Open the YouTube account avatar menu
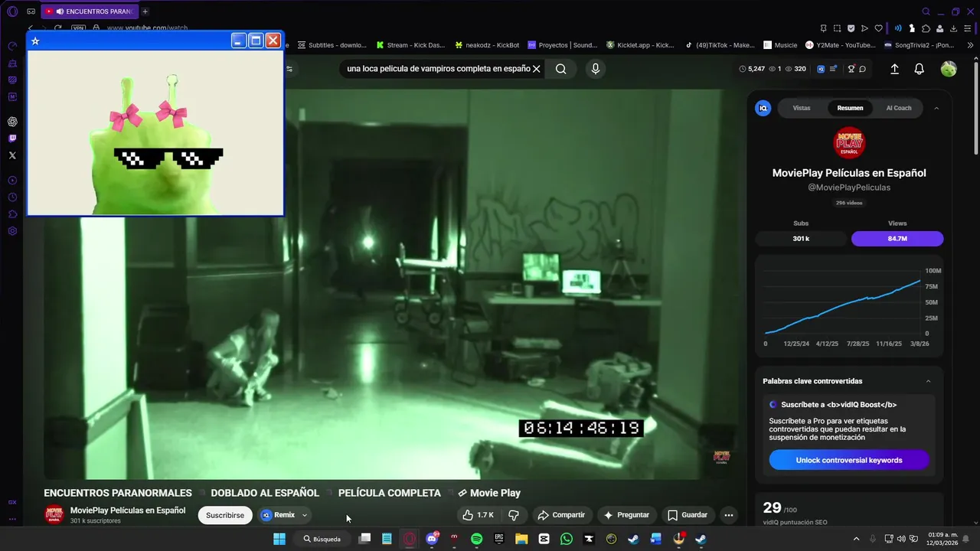This screenshot has width=980, height=551. coord(949,69)
